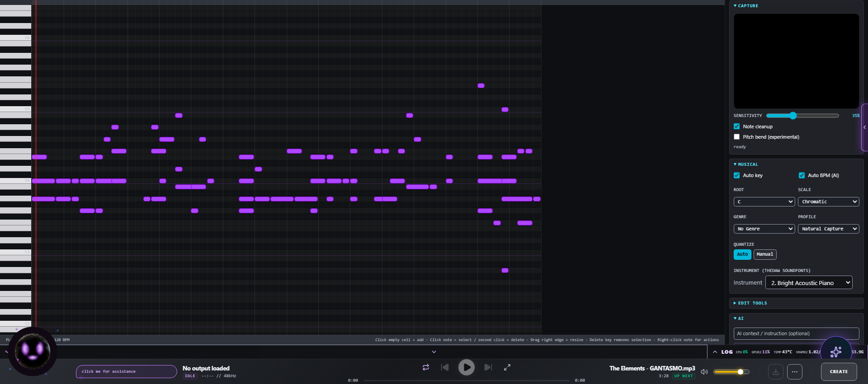This screenshot has width=868, height=384.
Task: Open the Genre dropdown
Action: (764, 229)
